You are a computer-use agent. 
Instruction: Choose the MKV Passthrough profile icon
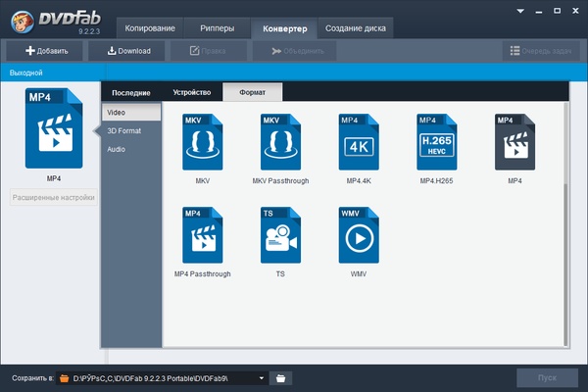point(281,142)
